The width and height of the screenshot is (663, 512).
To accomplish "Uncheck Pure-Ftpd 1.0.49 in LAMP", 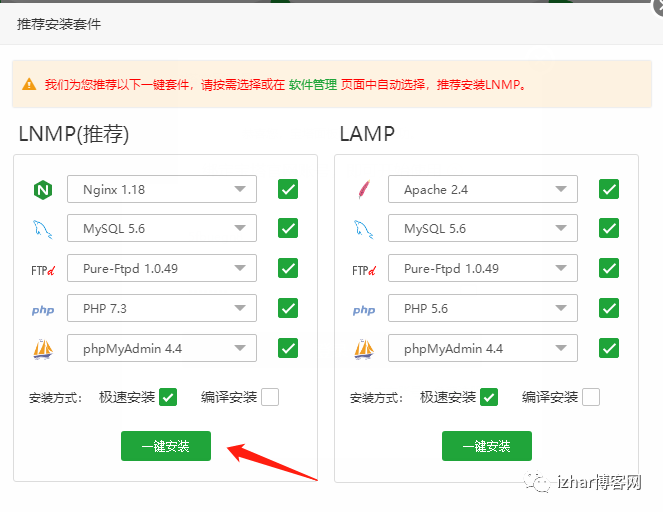I will pos(609,268).
